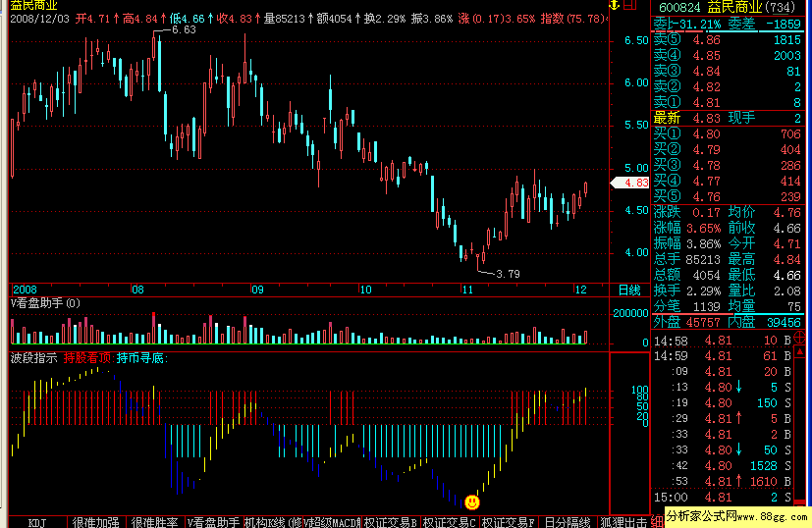Click the 08 month marker on the time axis
Viewport: 812px width, 528px height.
137,290
